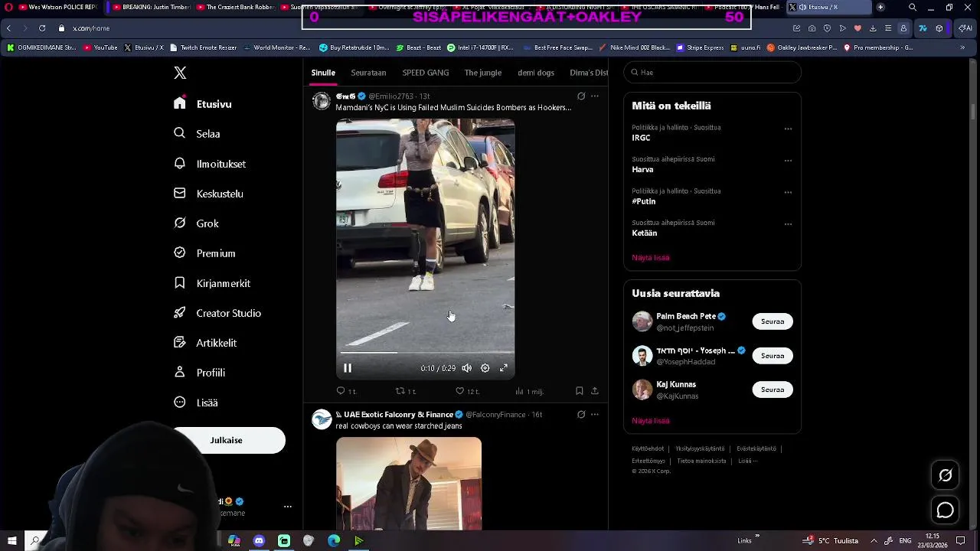This screenshot has height=551, width=980.
Task: Open options for #Putin trend
Action: [788, 192]
